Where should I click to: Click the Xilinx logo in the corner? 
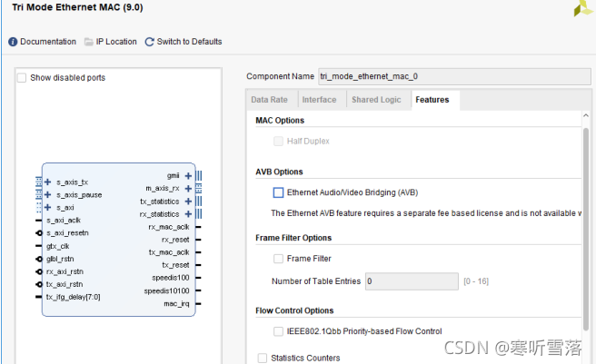pyautogui.click(x=584, y=8)
